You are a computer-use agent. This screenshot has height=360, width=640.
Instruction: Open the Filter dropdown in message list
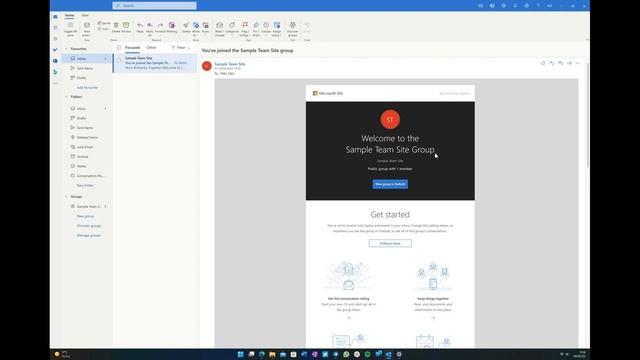(x=180, y=48)
